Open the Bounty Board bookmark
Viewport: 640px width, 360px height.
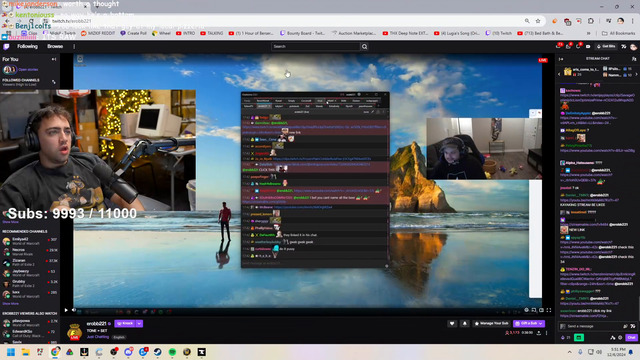pos(302,33)
